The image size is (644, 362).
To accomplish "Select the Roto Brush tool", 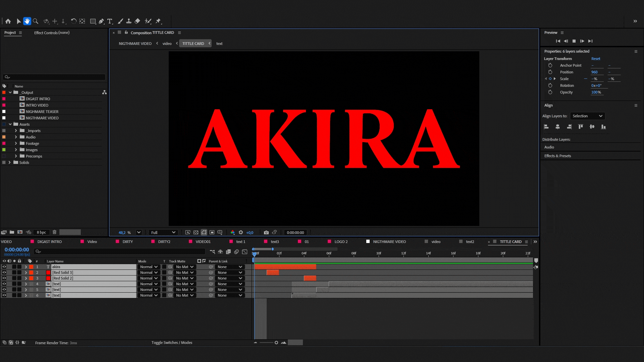I will [148, 21].
